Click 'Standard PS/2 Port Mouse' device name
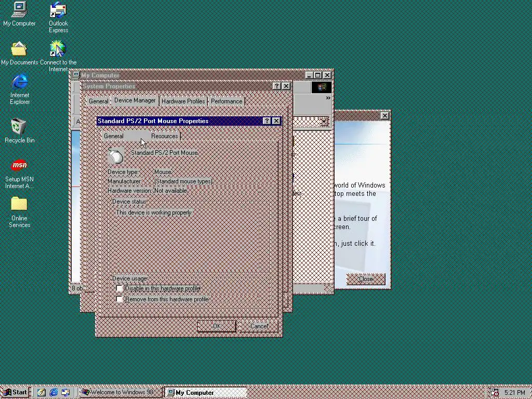 (x=165, y=153)
